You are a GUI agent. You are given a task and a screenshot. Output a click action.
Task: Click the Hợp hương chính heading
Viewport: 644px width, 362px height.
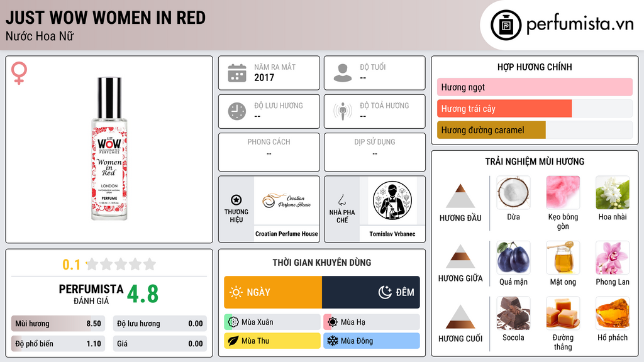pyautogui.click(x=535, y=67)
